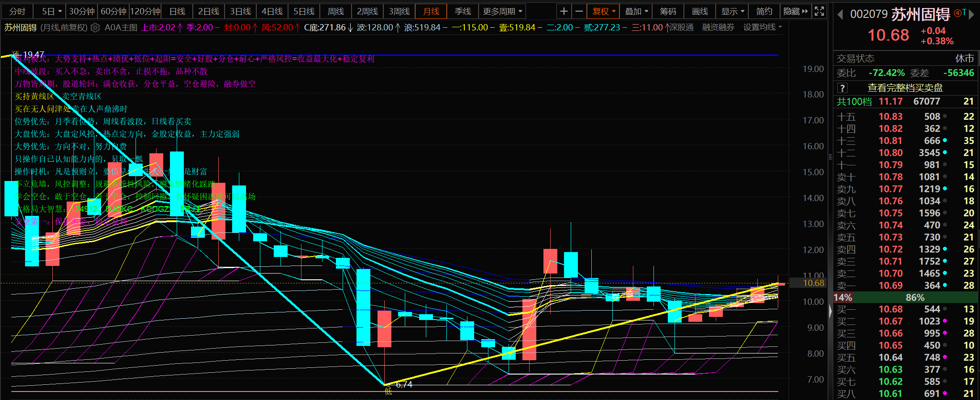Select the 2日线 tab

tap(209, 11)
